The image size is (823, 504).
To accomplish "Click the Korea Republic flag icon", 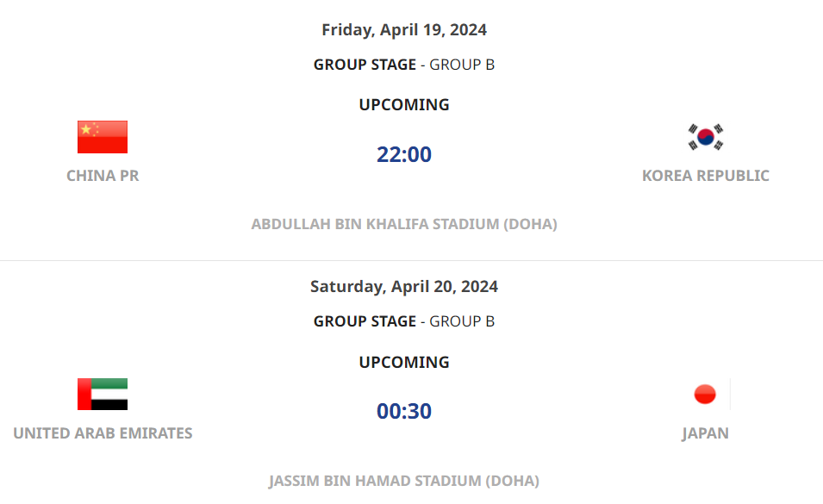I will click(706, 137).
